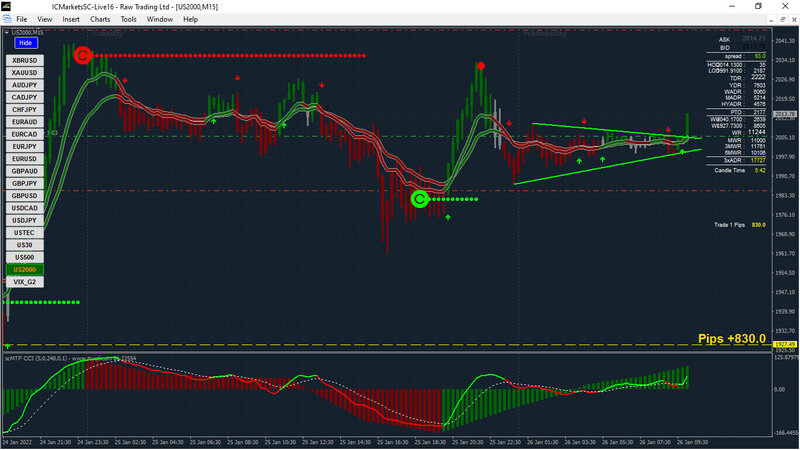Select the green C circle marker
The image size is (800, 450).
pyautogui.click(x=419, y=199)
